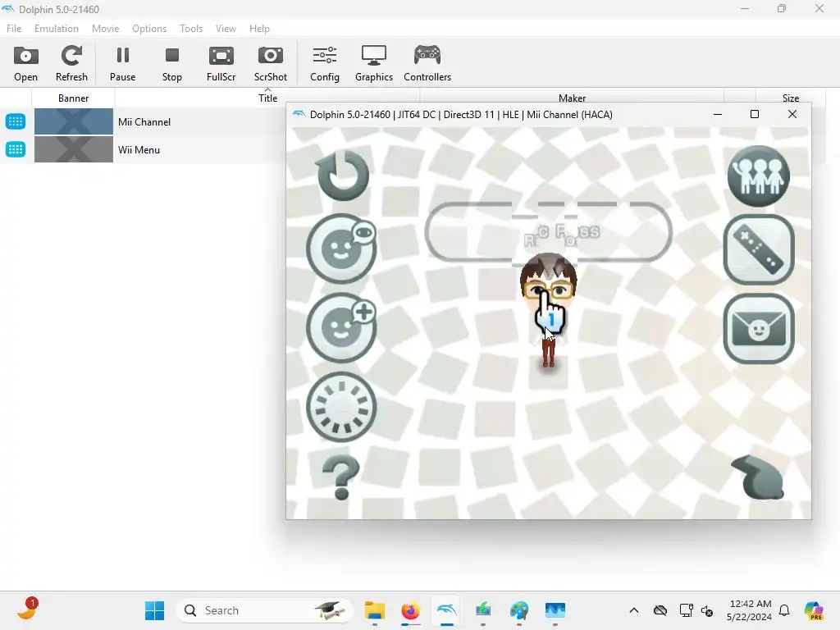The image size is (840, 630).
Task: Click the Mii Channel banner thumbnail
Action: tap(73, 121)
